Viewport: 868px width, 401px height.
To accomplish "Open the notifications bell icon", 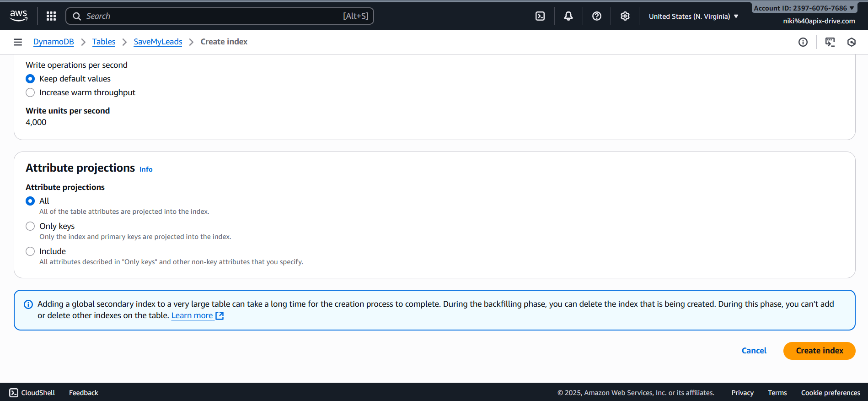I will (568, 16).
